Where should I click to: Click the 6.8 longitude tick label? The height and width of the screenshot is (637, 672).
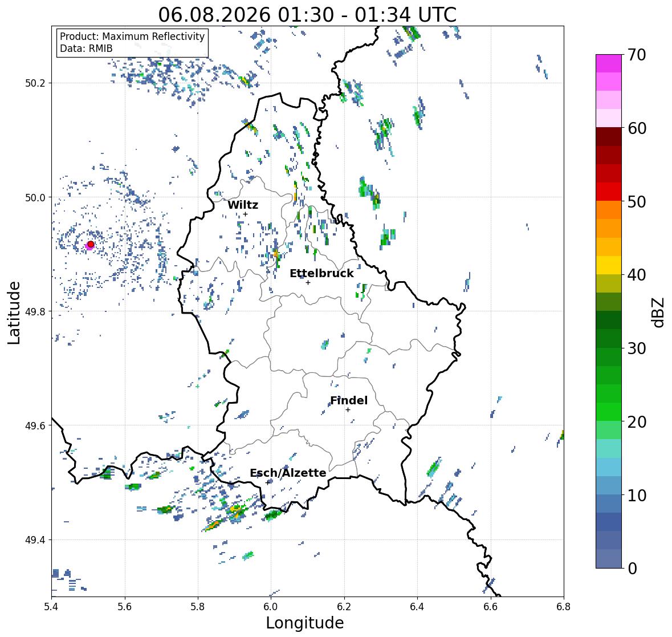pos(564,607)
